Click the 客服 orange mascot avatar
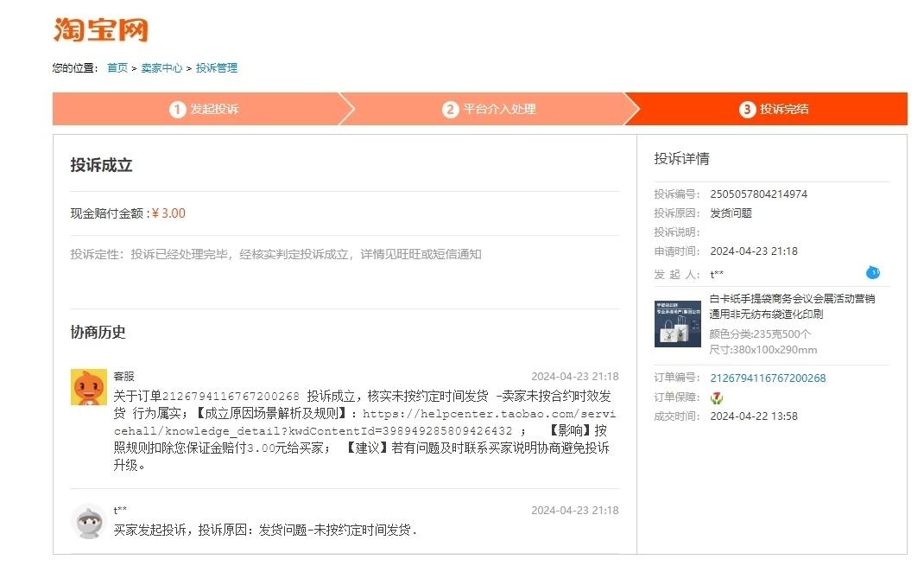Image resolution: width=924 pixels, height=572 pixels. (x=88, y=387)
